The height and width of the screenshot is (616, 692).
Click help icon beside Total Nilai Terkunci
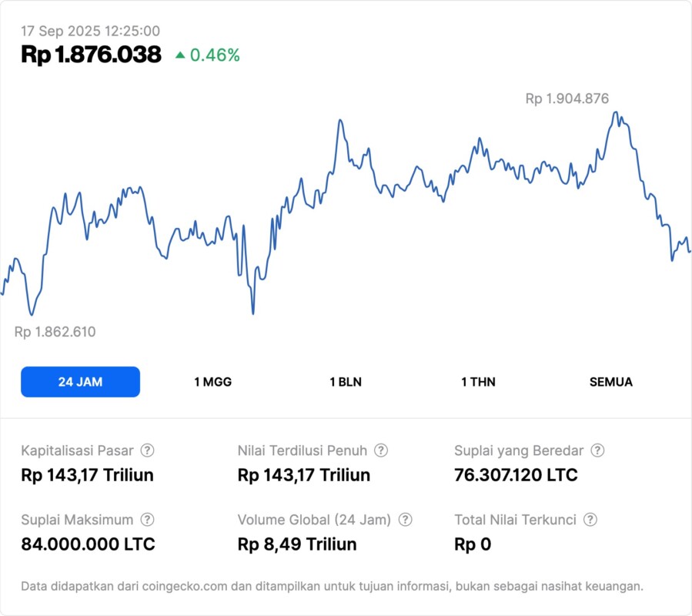click(590, 520)
